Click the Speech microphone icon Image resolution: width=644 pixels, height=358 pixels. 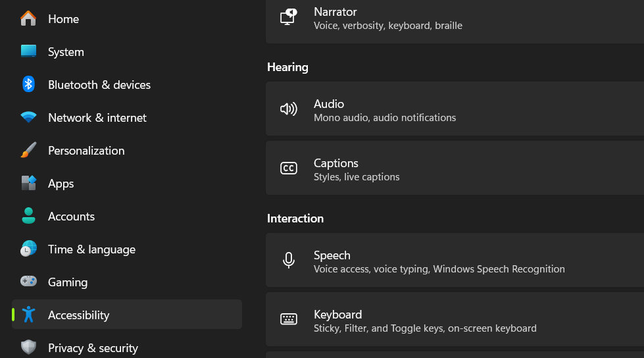coord(289,260)
